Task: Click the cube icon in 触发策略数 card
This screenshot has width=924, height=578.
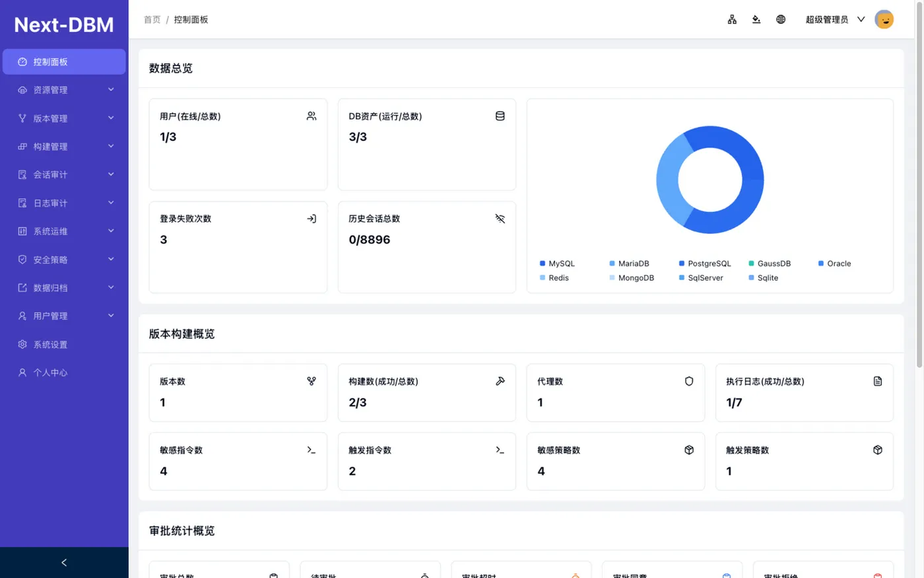Action: pos(878,450)
